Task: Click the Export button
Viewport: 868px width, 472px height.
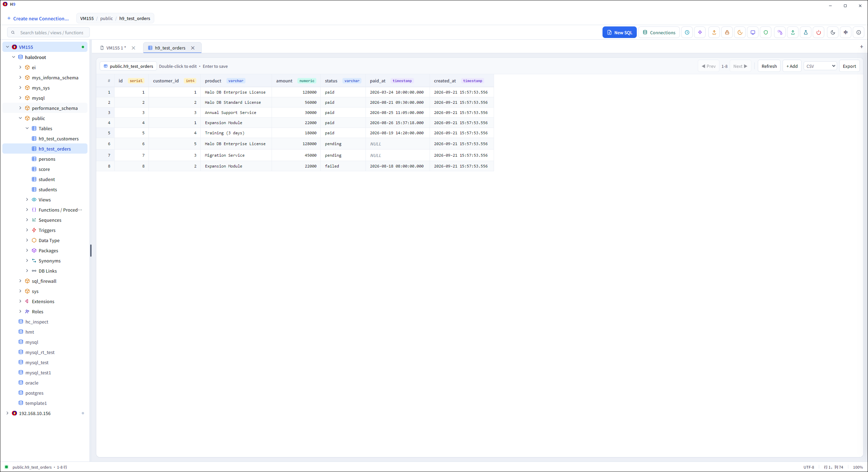Action: pyautogui.click(x=849, y=66)
